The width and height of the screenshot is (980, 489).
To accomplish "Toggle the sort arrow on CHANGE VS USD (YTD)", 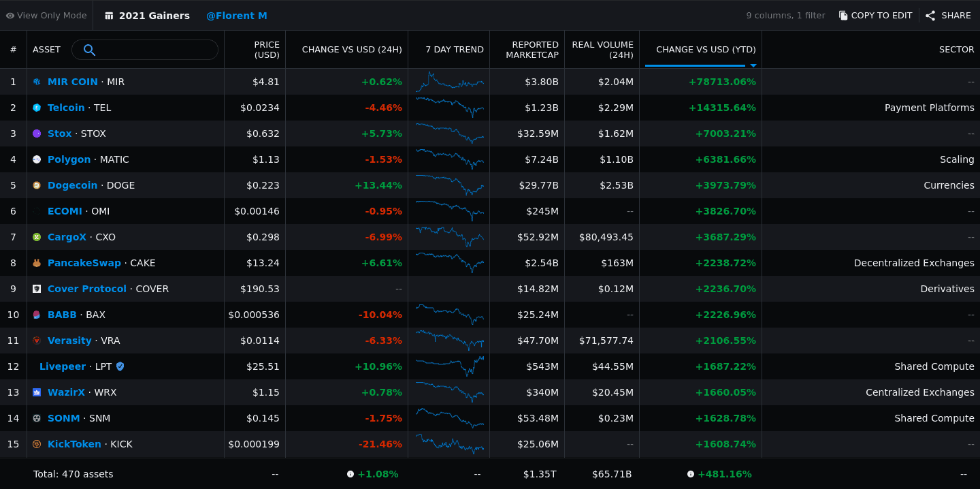I will coord(753,65).
